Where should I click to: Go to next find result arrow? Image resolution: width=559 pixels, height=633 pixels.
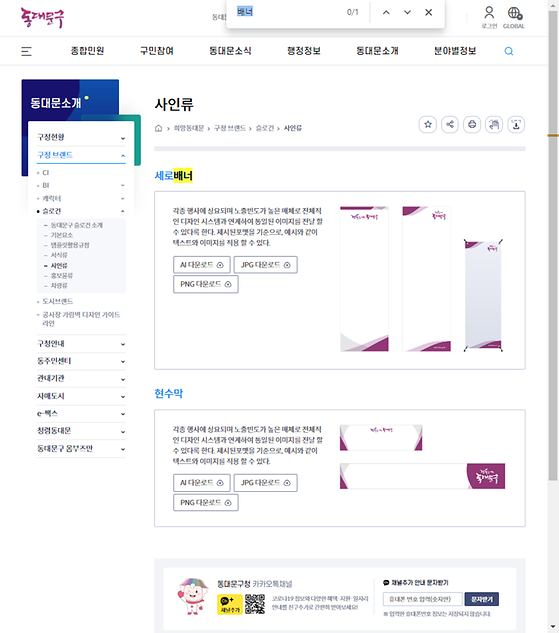coord(408,13)
